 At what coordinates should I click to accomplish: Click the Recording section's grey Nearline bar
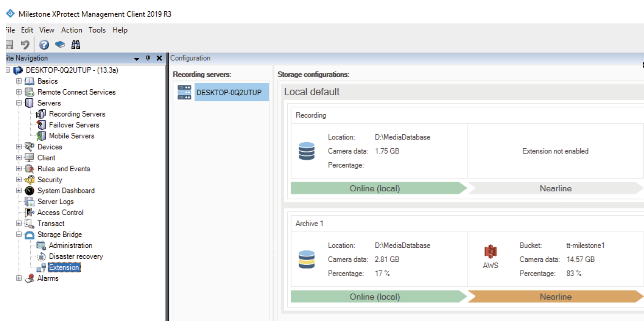tap(556, 188)
